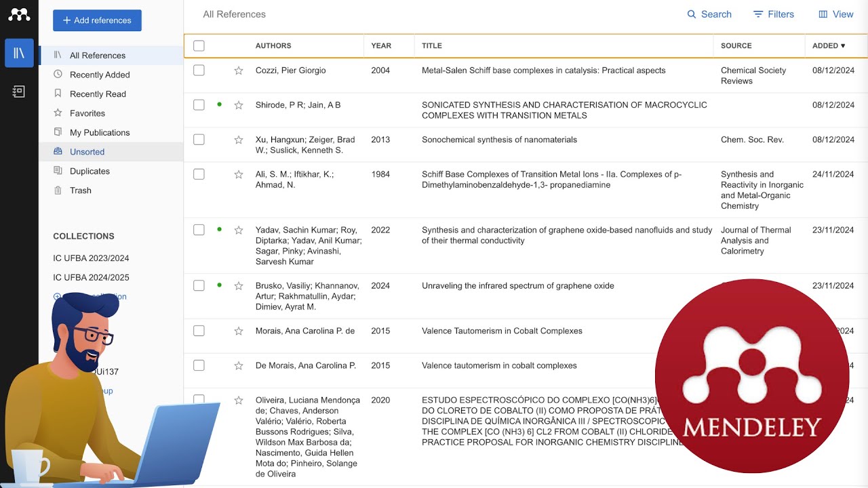Check the box for Morais, Ana Carolina P. de
The image size is (868, 488).
(199, 331)
